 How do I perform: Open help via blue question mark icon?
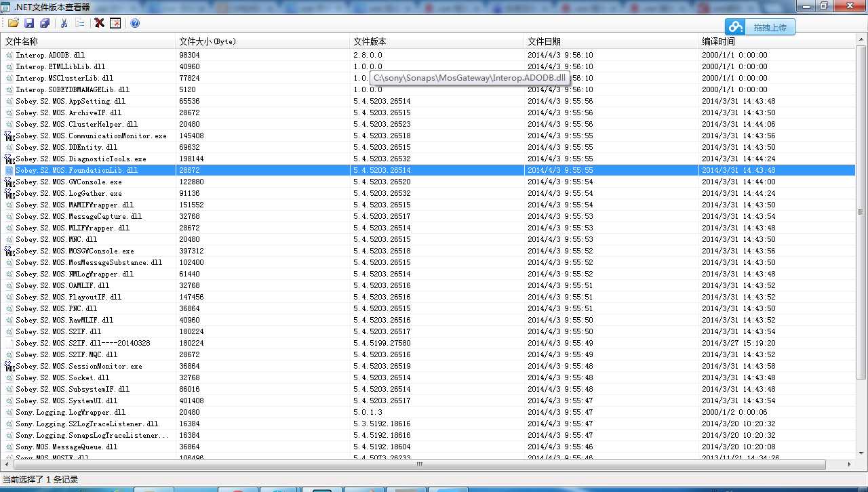(x=135, y=23)
